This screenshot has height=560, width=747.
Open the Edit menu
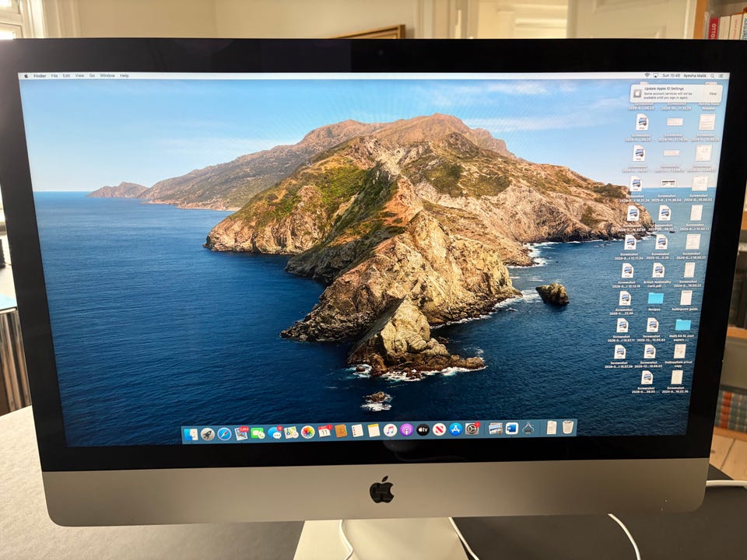click(x=66, y=75)
